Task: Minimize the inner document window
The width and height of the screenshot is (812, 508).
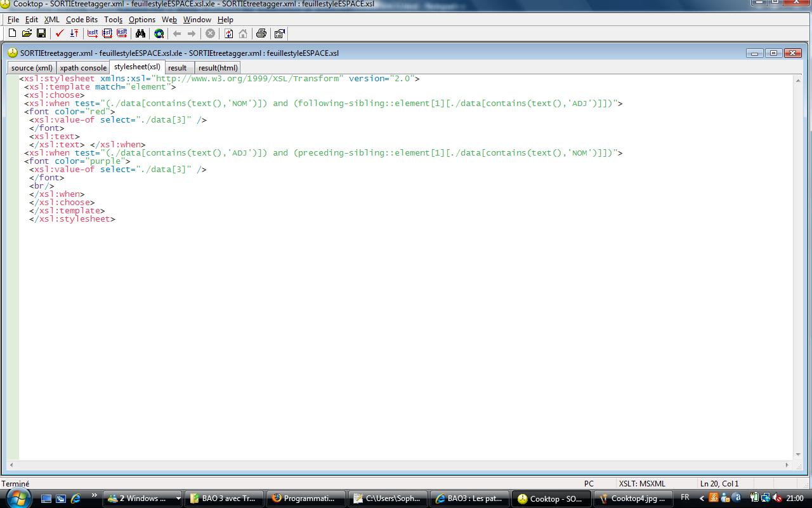Action: [x=754, y=53]
